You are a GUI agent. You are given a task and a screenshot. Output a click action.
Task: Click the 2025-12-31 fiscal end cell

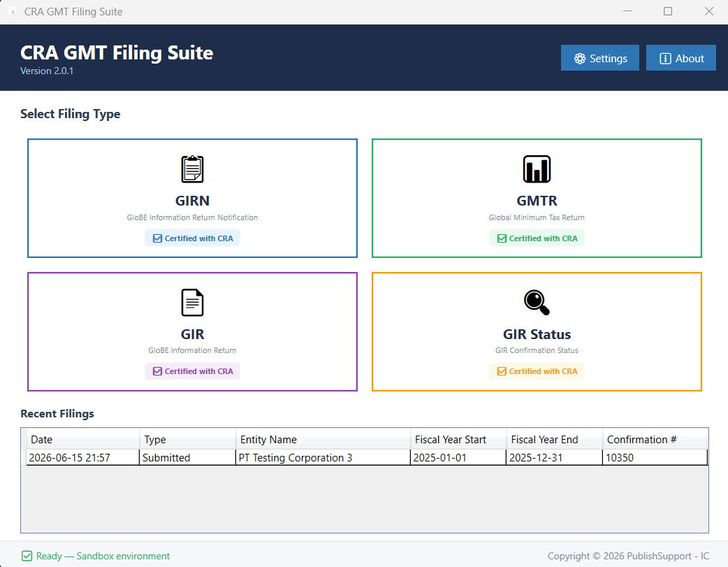[x=554, y=458]
